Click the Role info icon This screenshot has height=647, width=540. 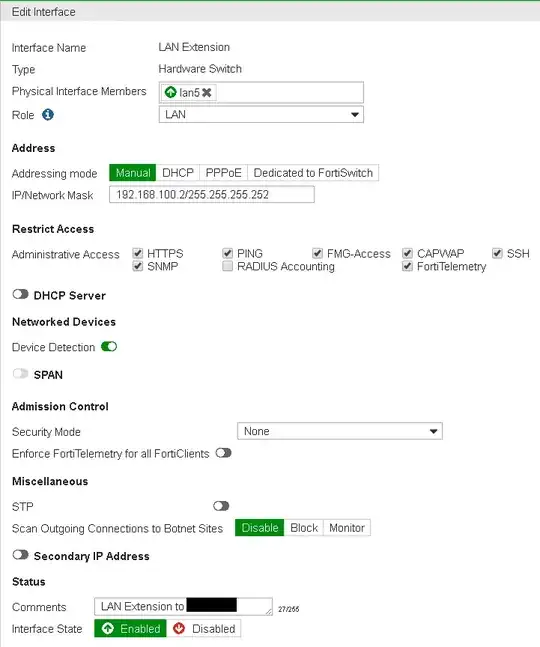(x=48, y=115)
